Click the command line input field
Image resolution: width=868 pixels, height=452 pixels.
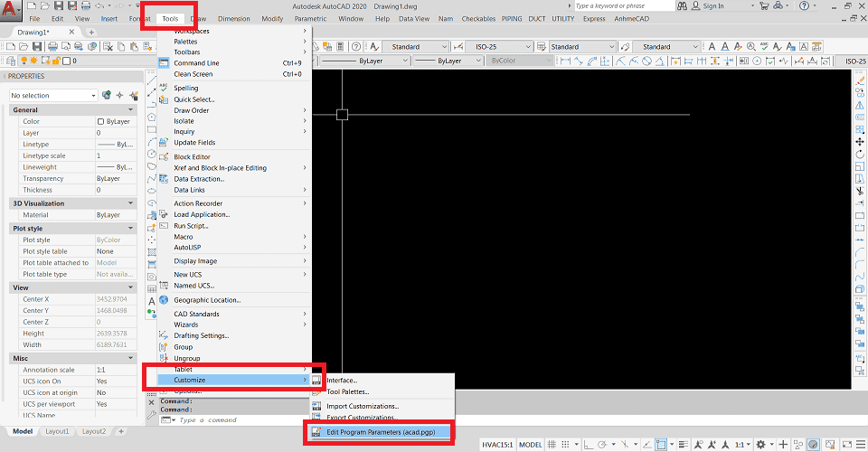(x=236, y=420)
